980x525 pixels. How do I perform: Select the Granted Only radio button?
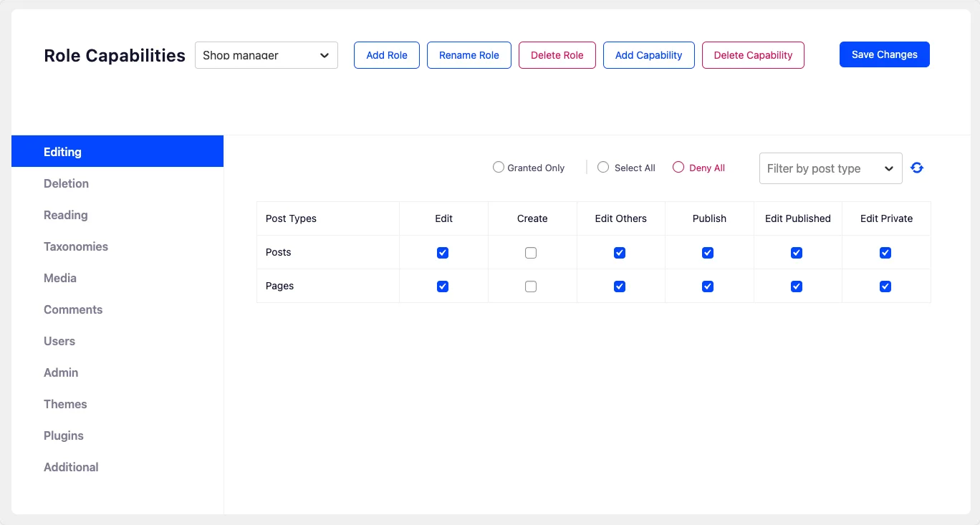point(499,167)
